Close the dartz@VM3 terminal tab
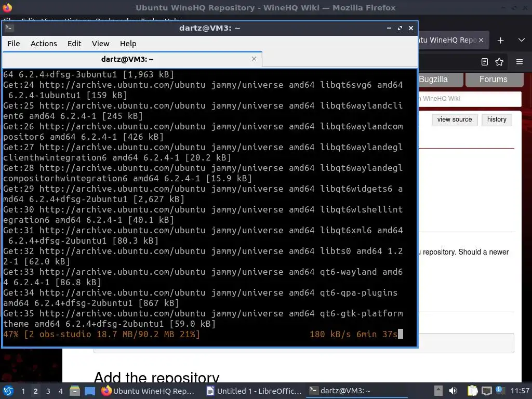 [254, 59]
